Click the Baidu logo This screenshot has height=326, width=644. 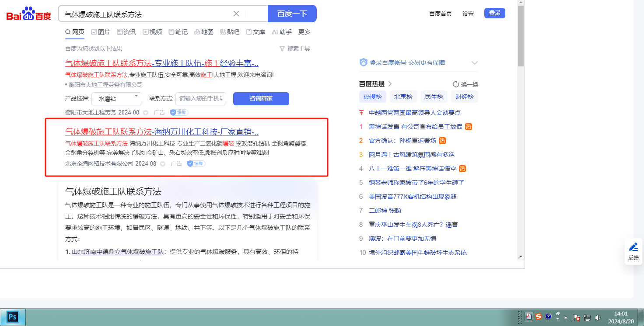[x=28, y=14]
